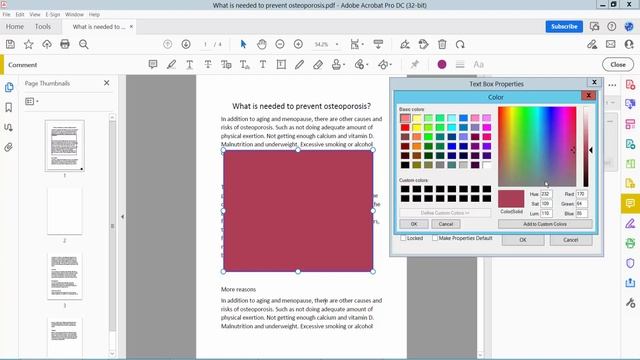Screen dimensions: 640x360
Task: Open the Edit menu
Action: 20,14
